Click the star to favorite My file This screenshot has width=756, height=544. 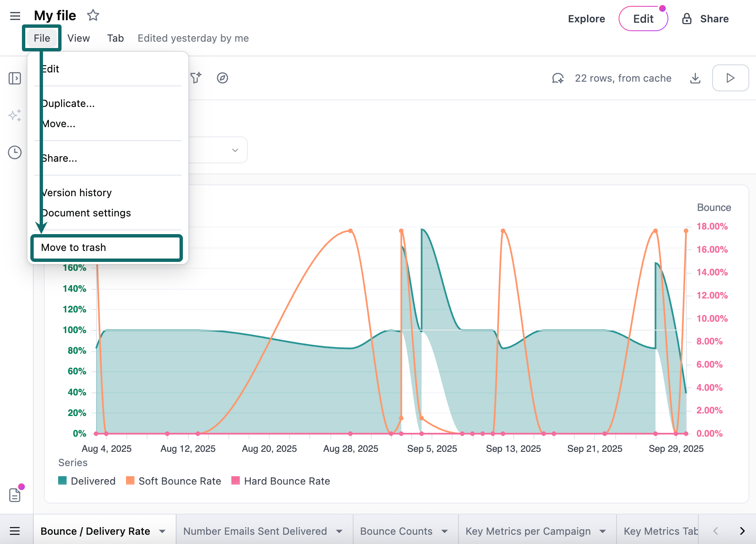tap(93, 15)
